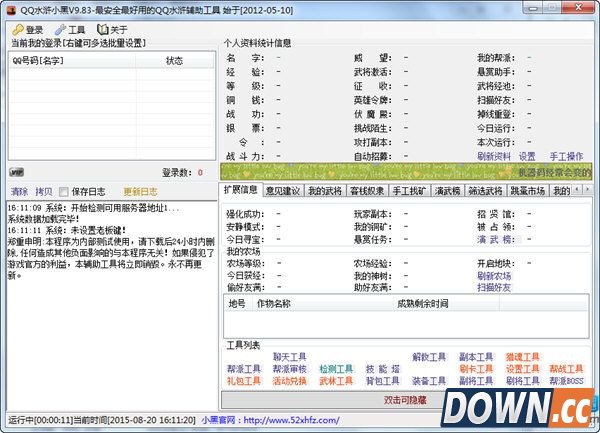Click the app icon in title bar
The height and width of the screenshot is (433, 600).
point(11,10)
